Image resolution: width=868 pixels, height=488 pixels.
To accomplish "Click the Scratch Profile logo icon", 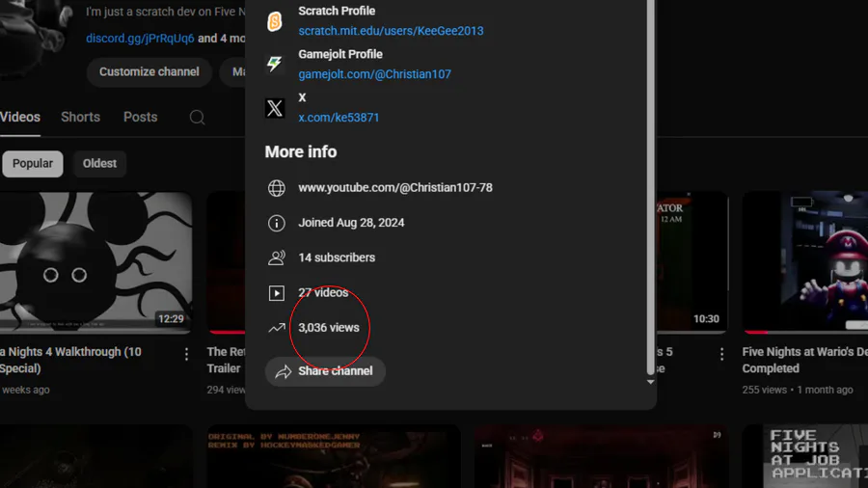I will [x=275, y=21].
